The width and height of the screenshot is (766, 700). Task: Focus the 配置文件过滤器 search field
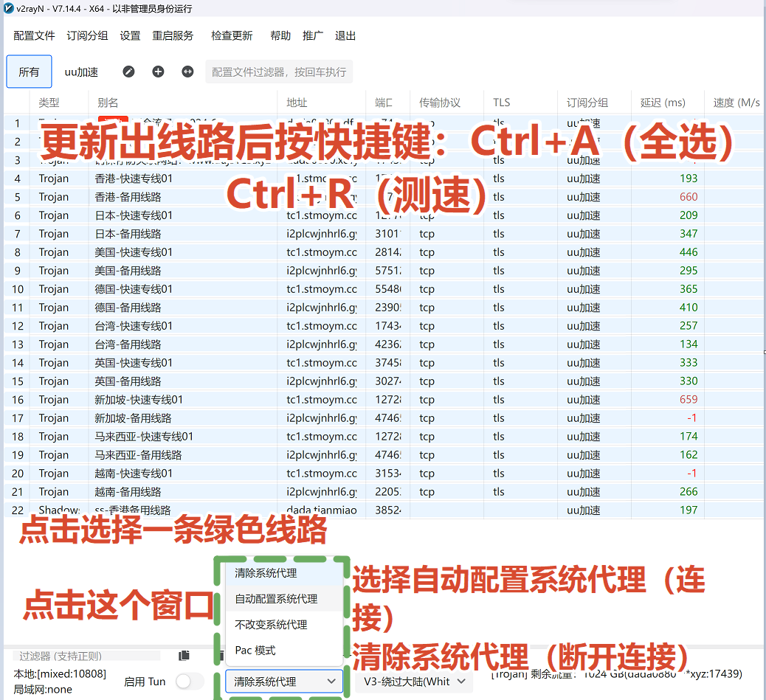point(279,72)
